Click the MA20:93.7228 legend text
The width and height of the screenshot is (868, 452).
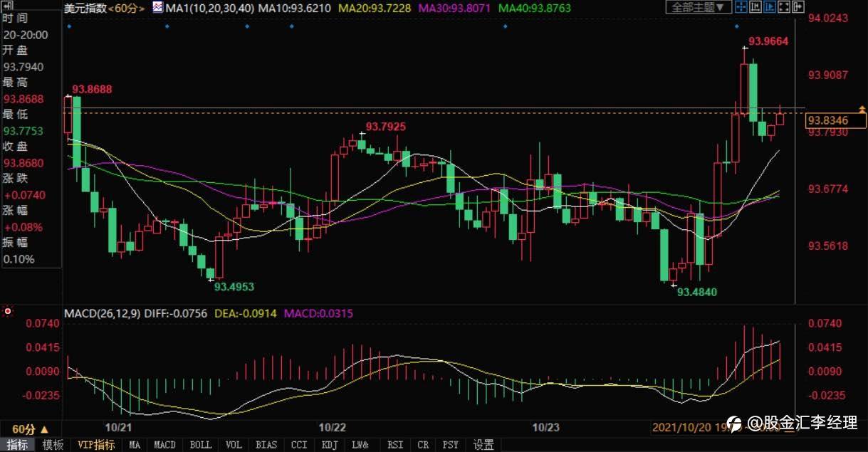click(x=375, y=8)
